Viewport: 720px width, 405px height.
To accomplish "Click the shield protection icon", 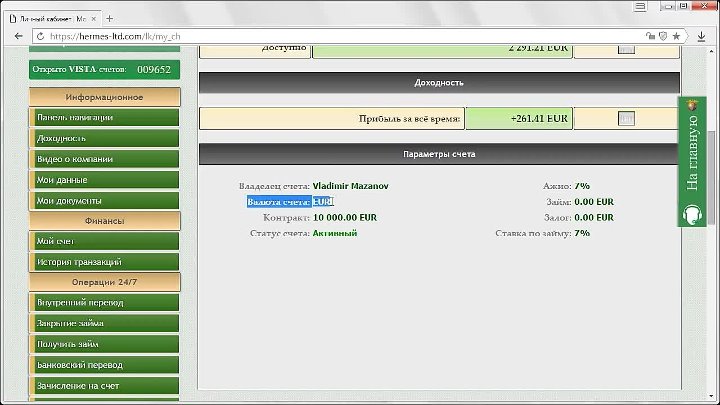I will point(661,35).
